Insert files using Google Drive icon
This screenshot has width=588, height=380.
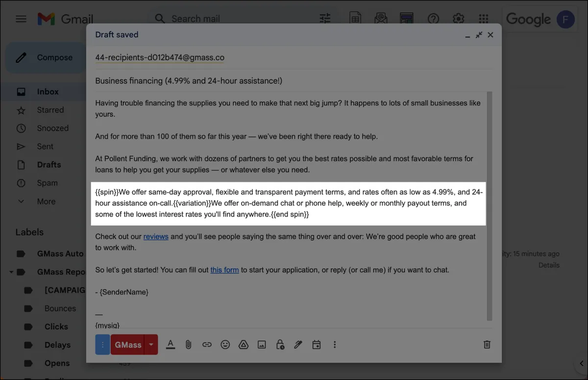[x=244, y=345]
